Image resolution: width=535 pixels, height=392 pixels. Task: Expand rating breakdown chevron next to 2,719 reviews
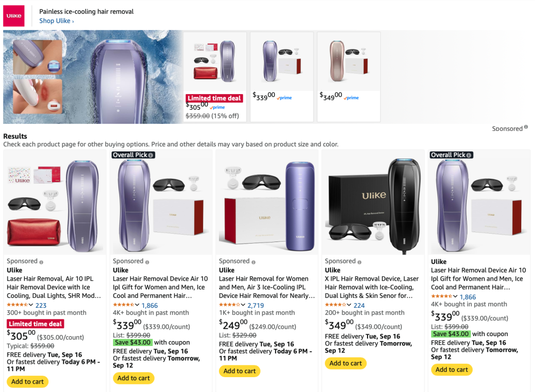tap(243, 305)
